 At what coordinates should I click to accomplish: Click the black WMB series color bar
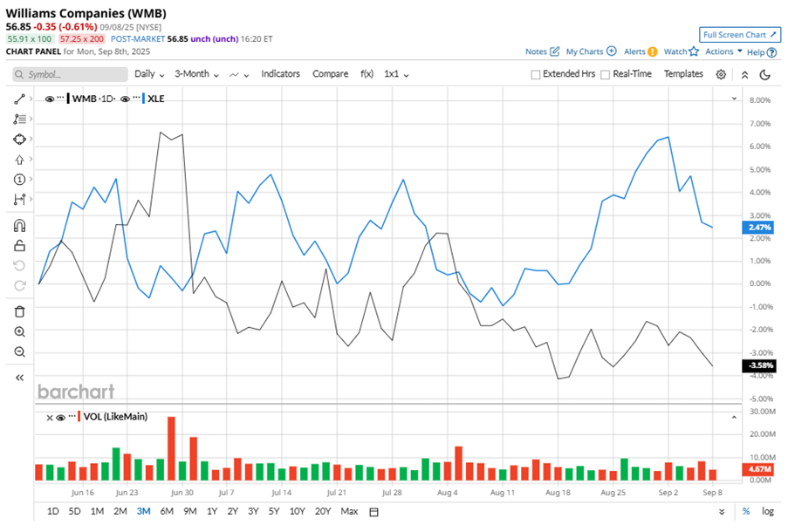68,99
